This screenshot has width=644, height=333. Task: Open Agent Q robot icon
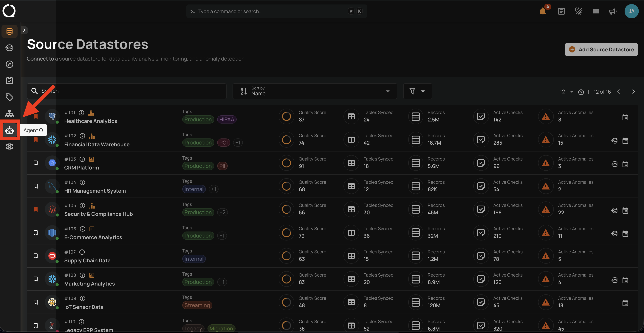coord(10,130)
